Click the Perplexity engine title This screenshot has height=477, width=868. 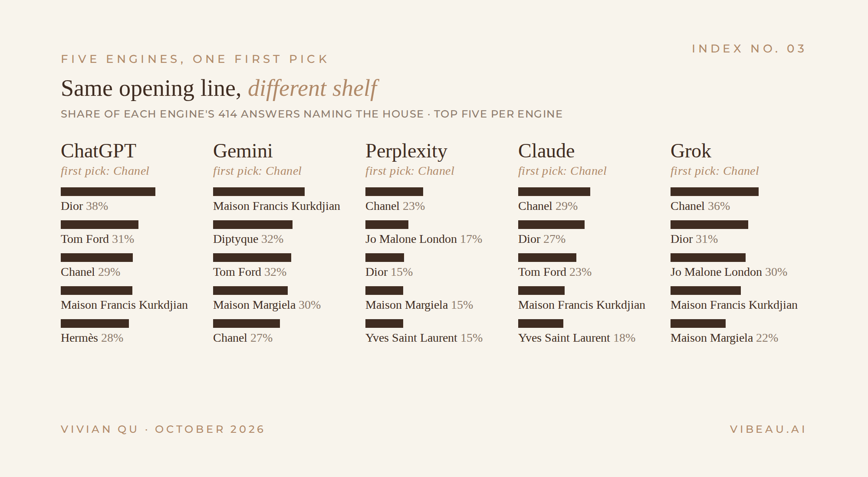pyautogui.click(x=406, y=151)
